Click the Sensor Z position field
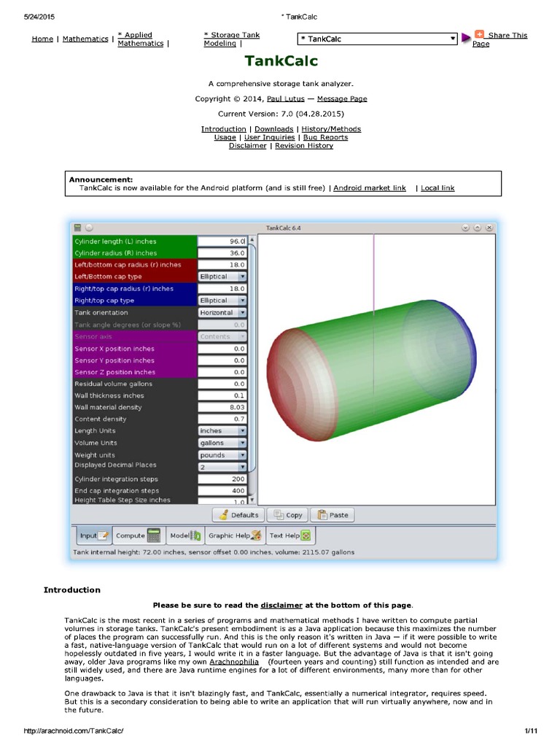 pos(222,372)
